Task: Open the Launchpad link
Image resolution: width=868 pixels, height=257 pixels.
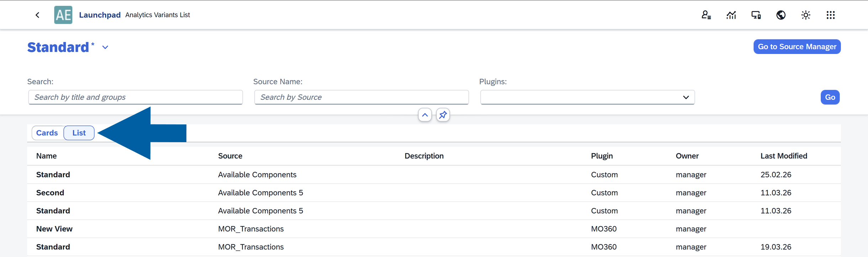Action: (100, 15)
